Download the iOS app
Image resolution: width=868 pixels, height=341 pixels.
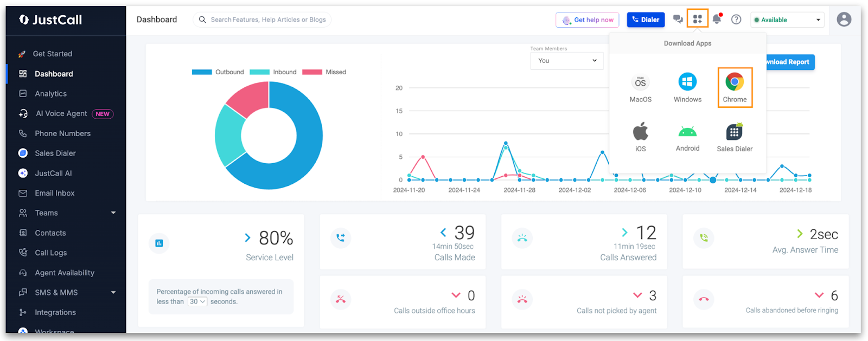click(x=641, y=137)
